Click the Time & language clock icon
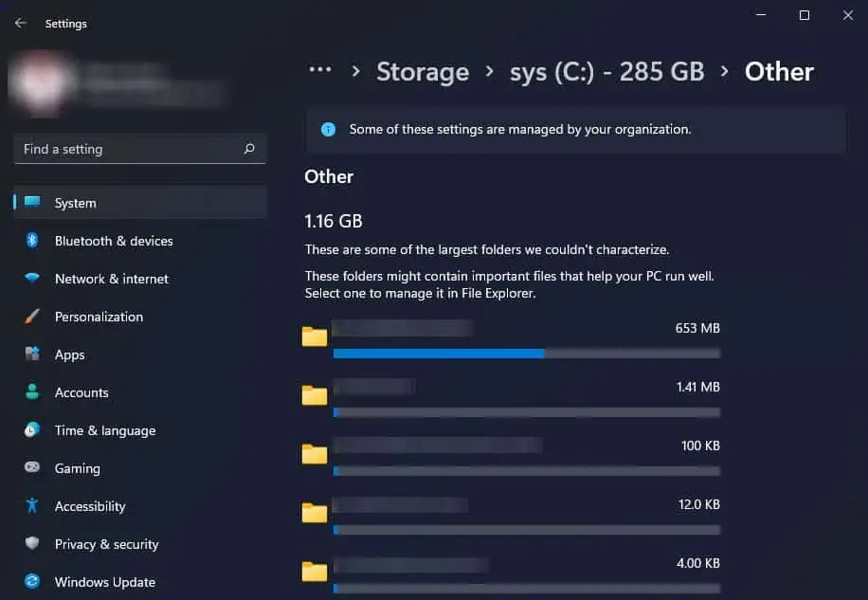868x600 pixels. point(32,429)
